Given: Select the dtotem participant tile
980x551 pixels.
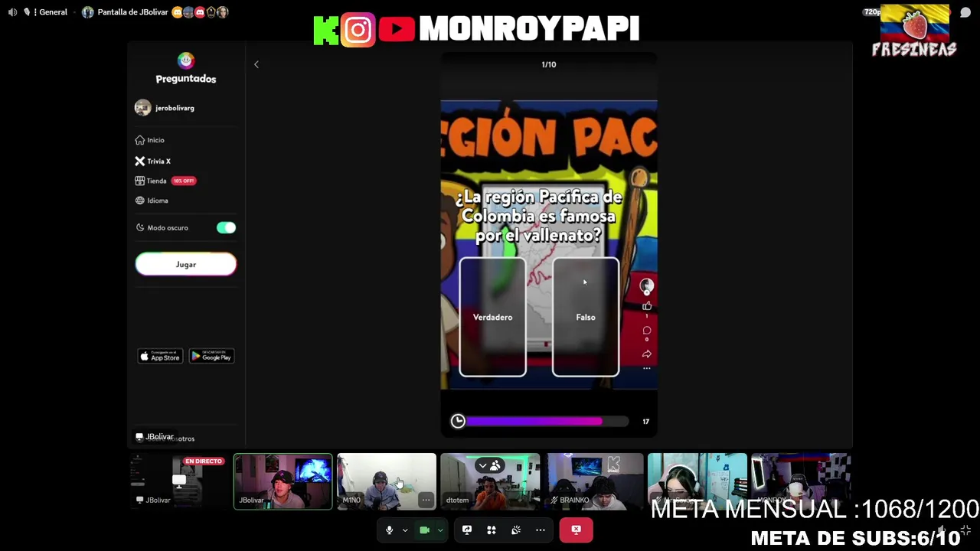Looking at the screenshot, I should coord(490,481).
